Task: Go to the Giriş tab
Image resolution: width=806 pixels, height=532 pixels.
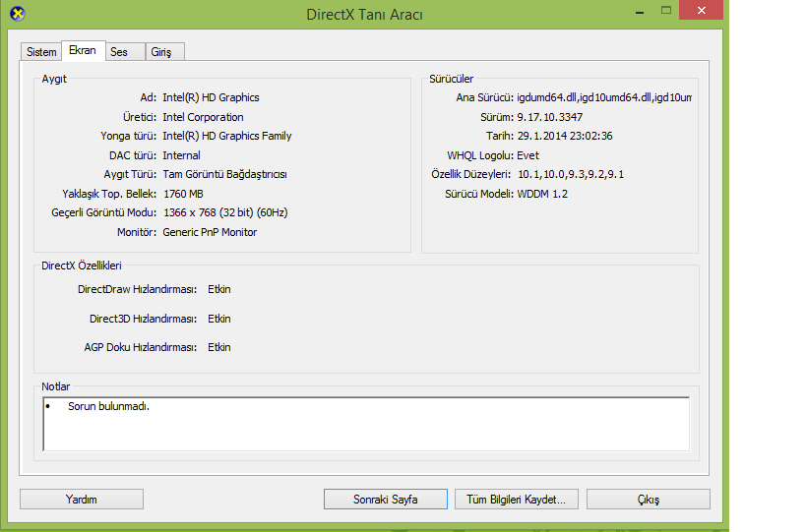Action: 164,52
